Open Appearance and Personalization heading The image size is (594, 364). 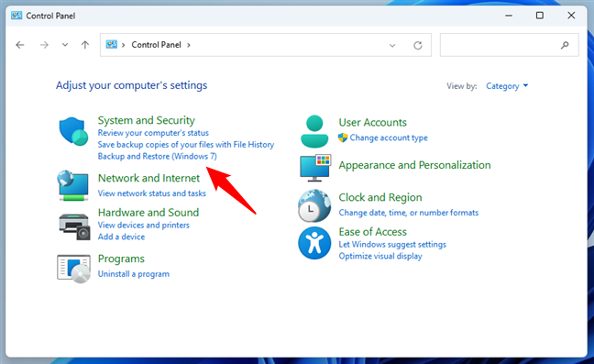tap(414, 165)
